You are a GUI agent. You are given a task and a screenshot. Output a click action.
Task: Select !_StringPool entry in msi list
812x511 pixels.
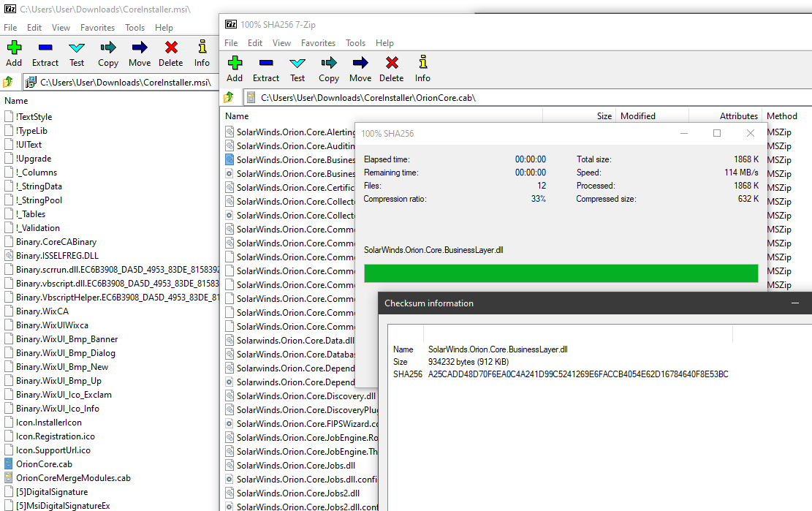click(39, 200)
